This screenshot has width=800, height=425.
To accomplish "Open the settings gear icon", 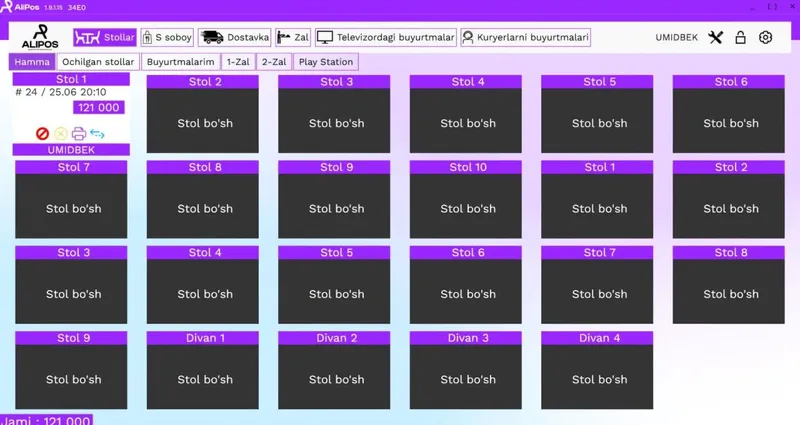I will (x=765, y=37).
